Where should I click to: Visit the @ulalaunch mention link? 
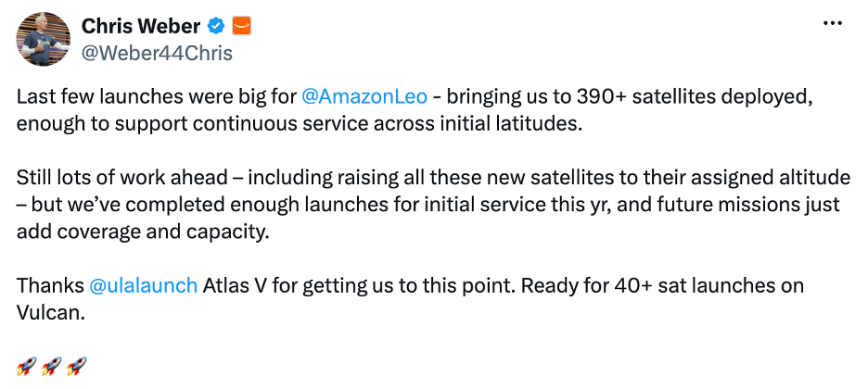[143, 285]
